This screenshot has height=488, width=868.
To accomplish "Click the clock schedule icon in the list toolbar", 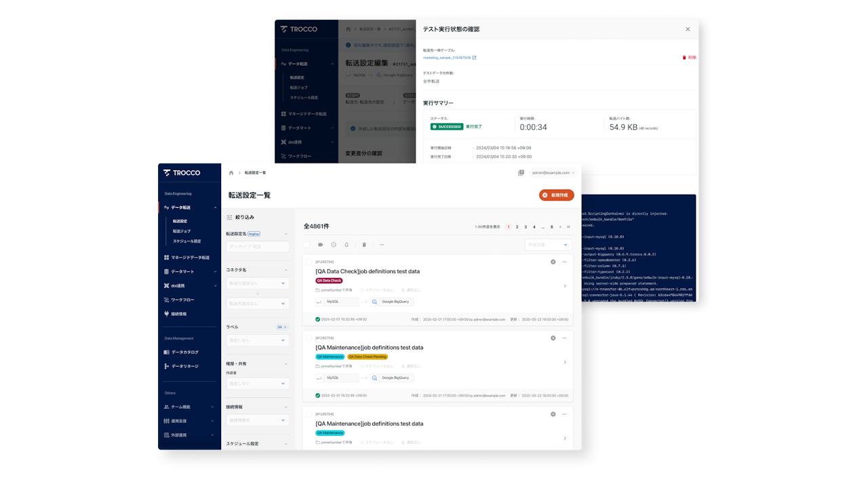I will click(334, 245).
